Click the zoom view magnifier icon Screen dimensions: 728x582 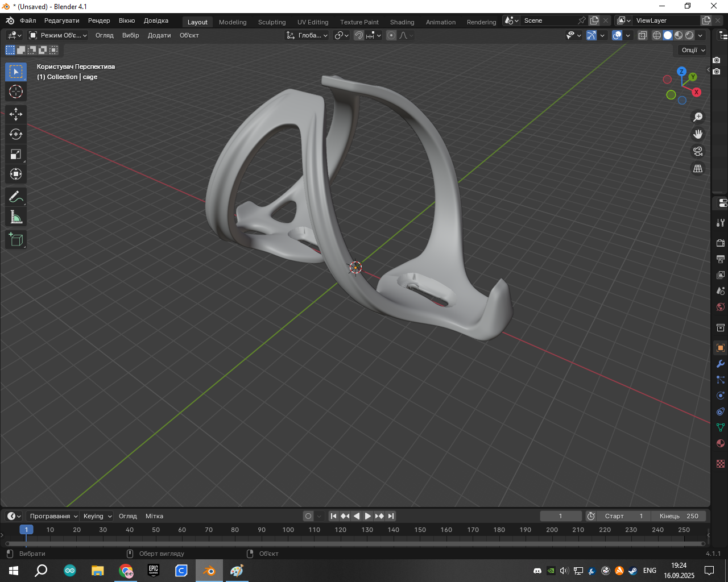click(x=698, y=117)
